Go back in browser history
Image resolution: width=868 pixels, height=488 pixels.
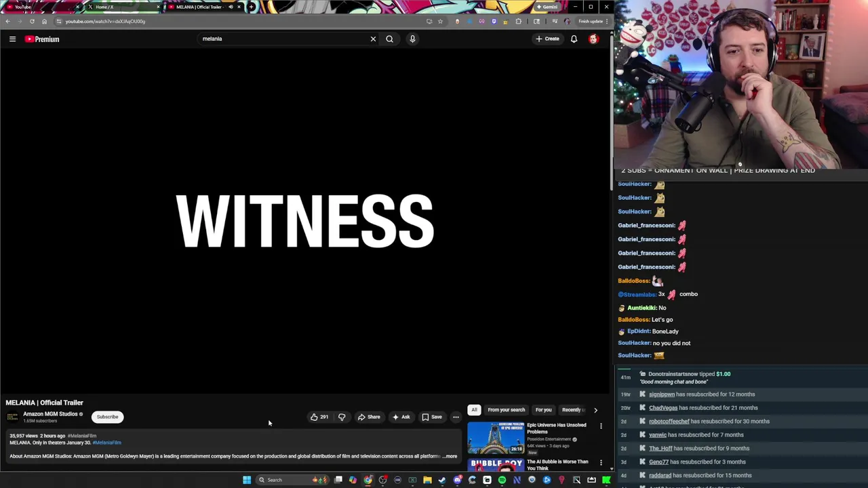pyautogui.click(x=7, y=21)
